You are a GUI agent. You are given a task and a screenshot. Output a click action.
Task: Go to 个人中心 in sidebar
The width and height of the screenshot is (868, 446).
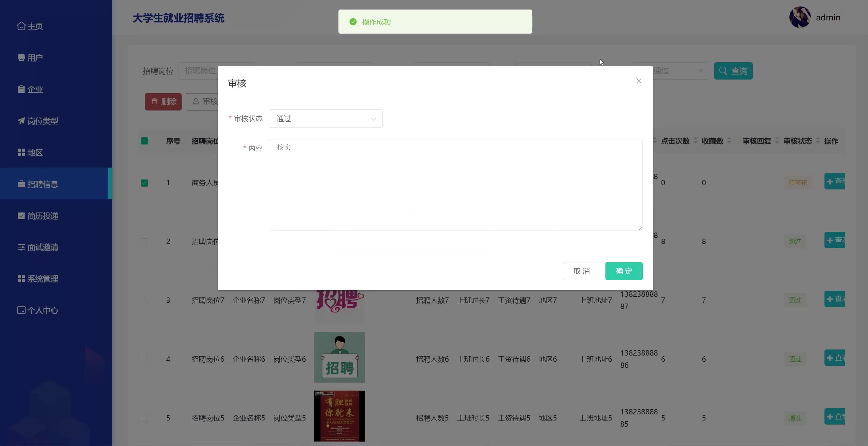coord(38,310)
